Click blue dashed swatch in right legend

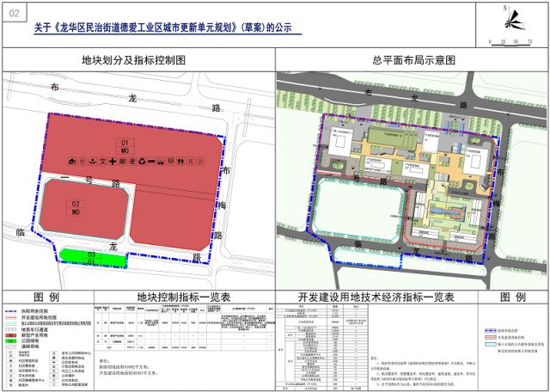pos(491,331)
